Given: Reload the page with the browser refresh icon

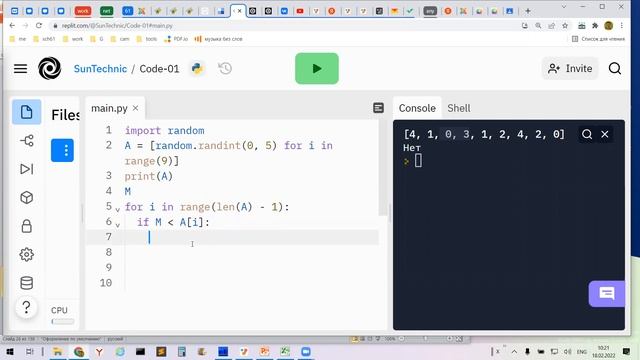Looking at the screenshot, I should pos(39,25).
